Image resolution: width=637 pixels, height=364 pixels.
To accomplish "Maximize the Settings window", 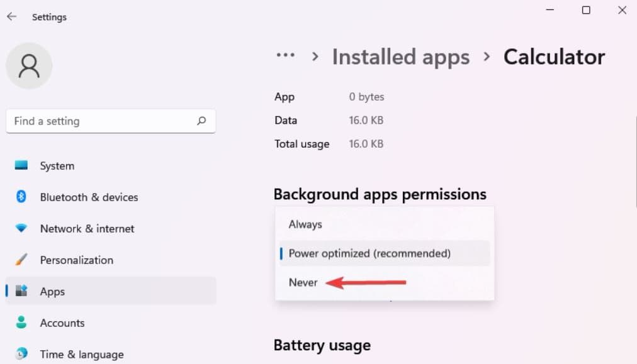I will 586,11.
